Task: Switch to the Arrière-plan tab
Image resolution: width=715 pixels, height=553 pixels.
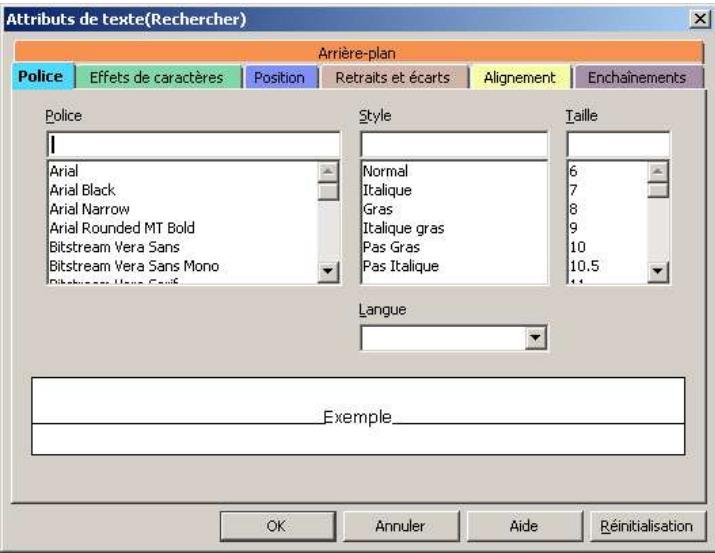Action: pyautogui.click(x=358, y=52)
